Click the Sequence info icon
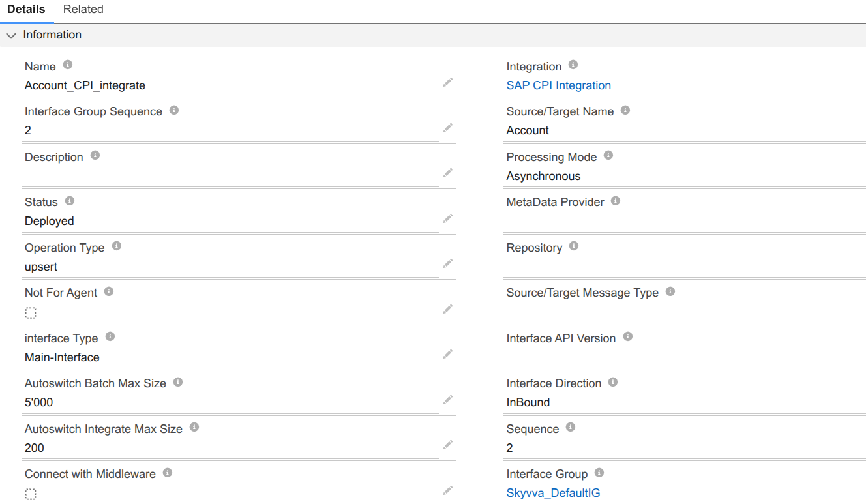This screenshot has height=504, width=866. coord(571,428)
